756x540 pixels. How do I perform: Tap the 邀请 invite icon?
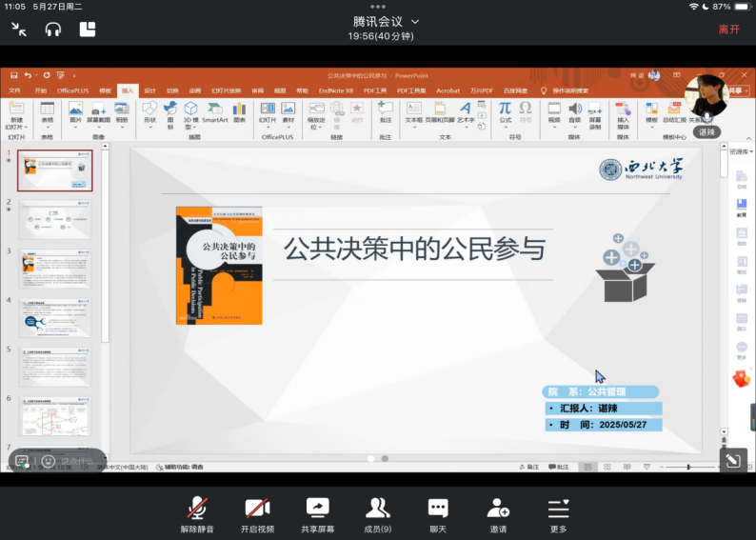(498, 512)
